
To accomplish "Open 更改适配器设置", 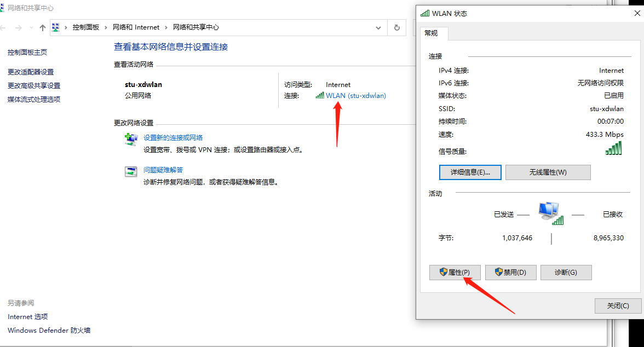I will tap(31, 72).
